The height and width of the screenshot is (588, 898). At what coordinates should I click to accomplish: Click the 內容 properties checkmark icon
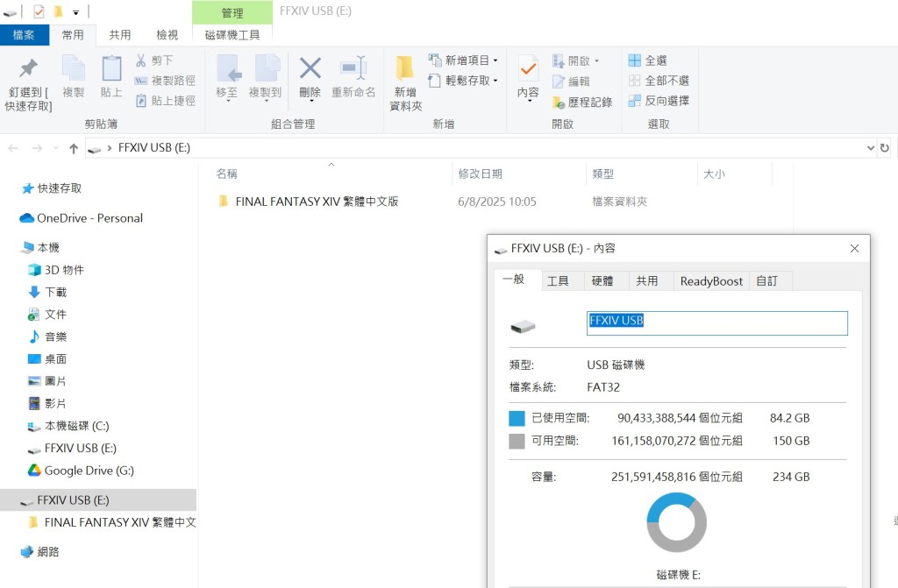(x=528, y=69)
